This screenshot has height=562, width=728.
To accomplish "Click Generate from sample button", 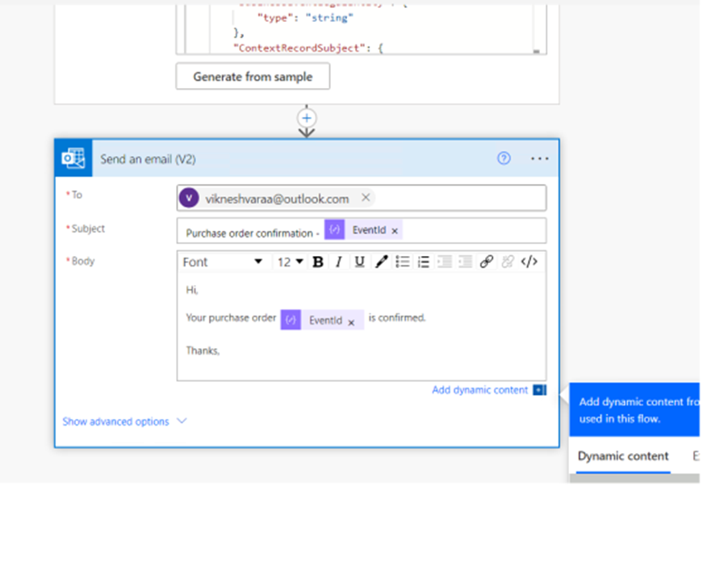I will 253,77.
